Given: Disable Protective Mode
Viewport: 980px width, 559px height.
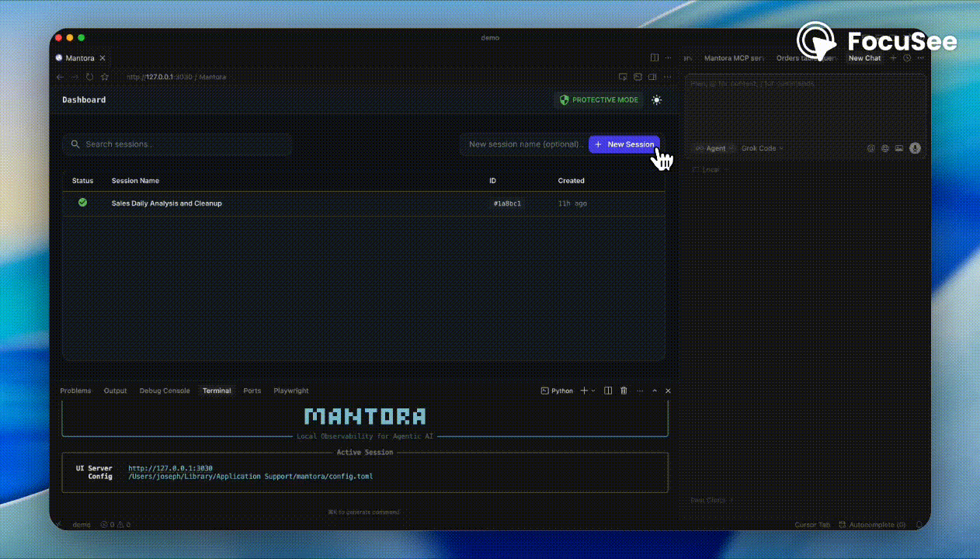Looking at the screenshot, I should coord(599,99).
